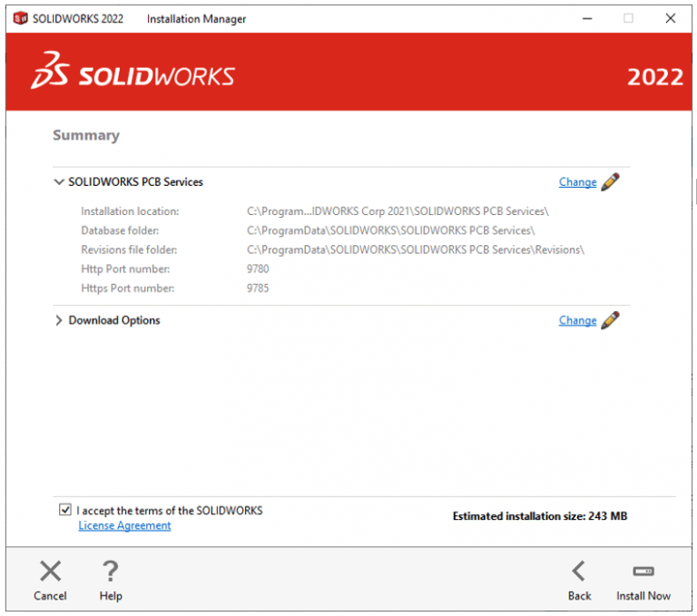The width and height of the screenshot is (697, 616).
Task: Click the Https Port number label
Action: tap(128, 288)
